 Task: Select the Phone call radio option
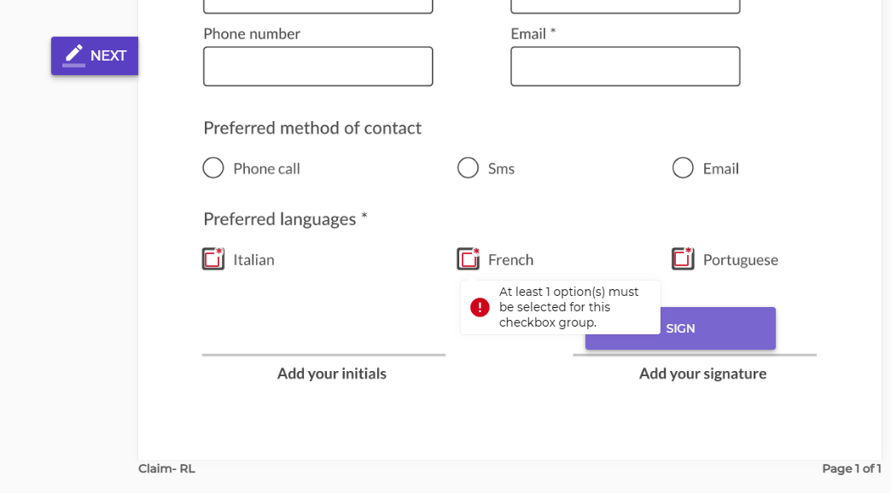(213, 168)
